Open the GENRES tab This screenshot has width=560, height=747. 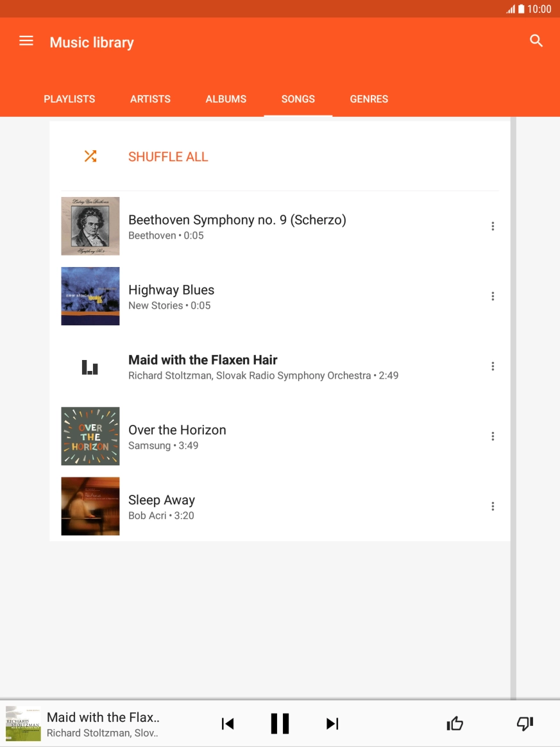coord(369,99)
